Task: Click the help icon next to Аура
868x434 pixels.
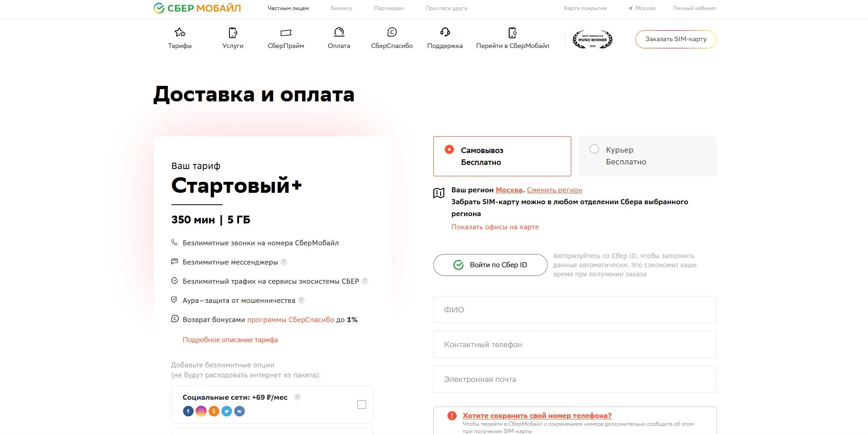Action: pyautogui.click(x=301, y=300)
